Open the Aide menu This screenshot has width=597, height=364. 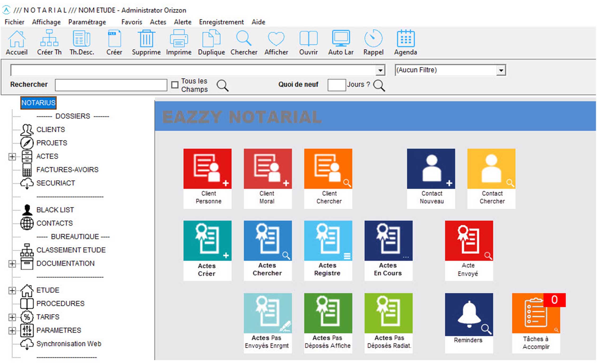[x=258, y=22]
